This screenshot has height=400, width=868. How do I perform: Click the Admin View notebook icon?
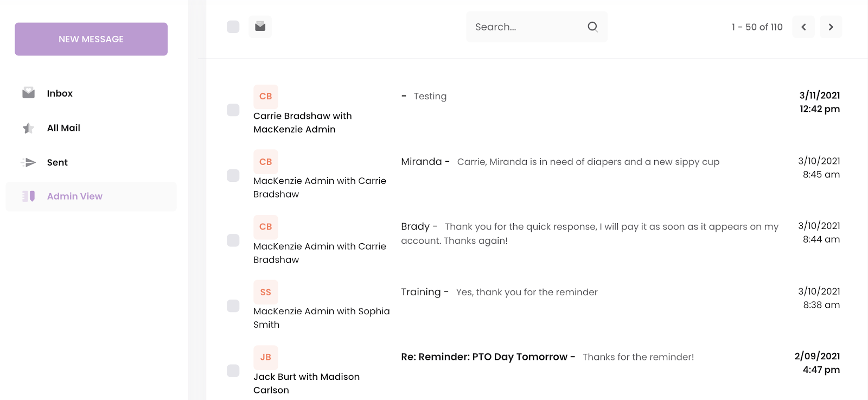29,196
